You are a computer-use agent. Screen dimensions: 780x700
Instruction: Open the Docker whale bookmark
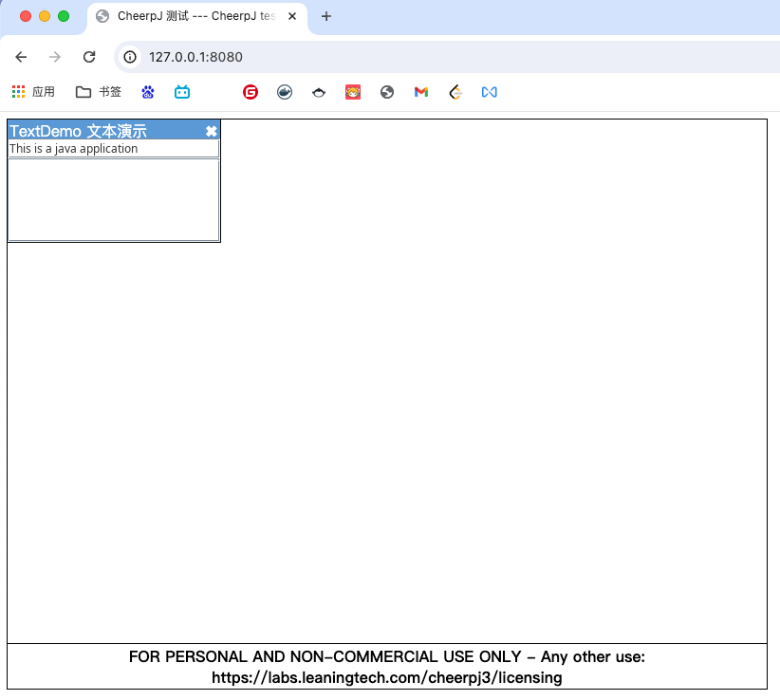pos(285,92)
